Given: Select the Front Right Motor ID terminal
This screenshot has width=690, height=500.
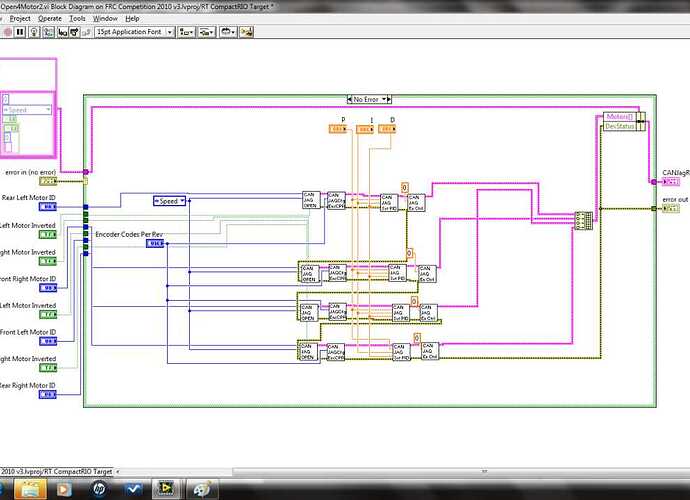Looking at the screenshot, I should click(x=48, y=288).
